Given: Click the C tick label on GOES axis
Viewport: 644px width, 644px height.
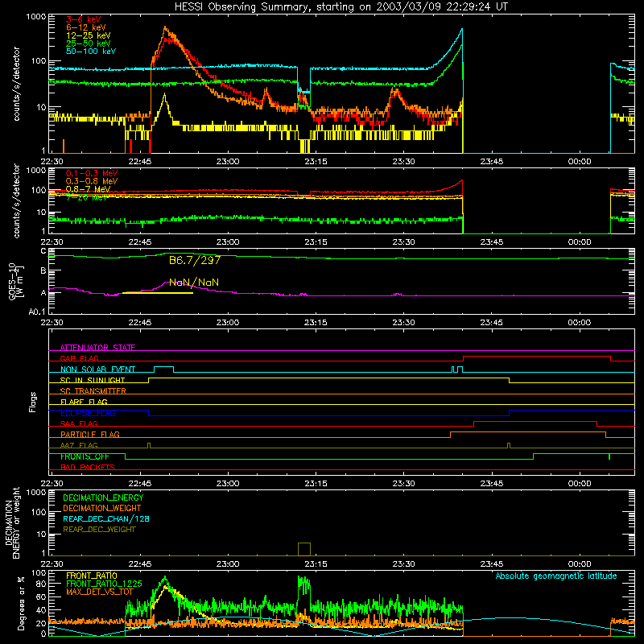Looking at the screenshot, I should [43, 251].
